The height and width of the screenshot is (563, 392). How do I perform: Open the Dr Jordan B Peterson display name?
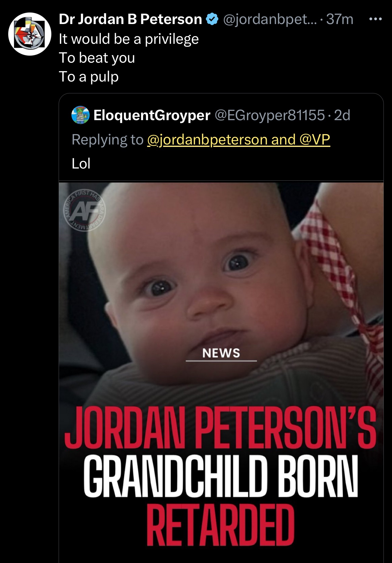[x=130, y=19]
